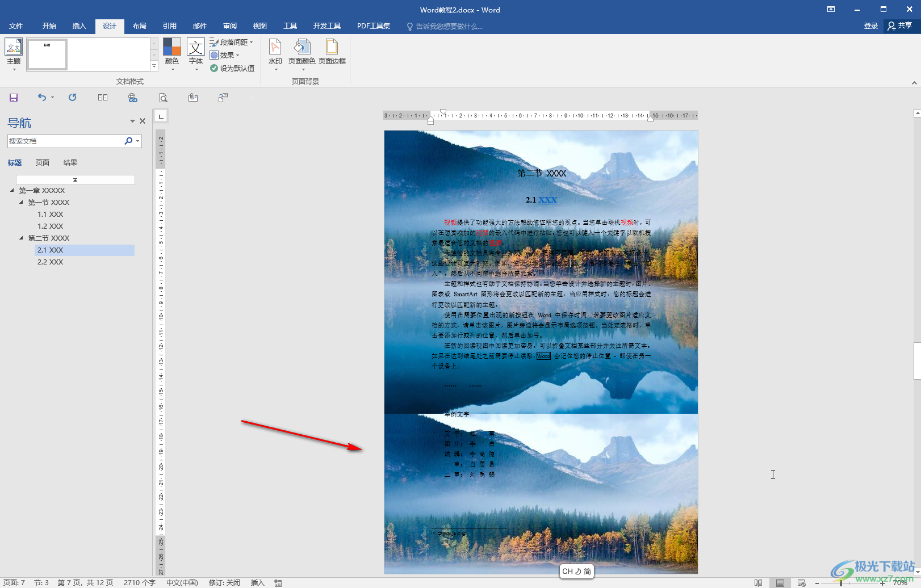The width and height of the screenshot is (921, 588).
Task: Go to heading 2.2 XXX
Action: (51, 262)
